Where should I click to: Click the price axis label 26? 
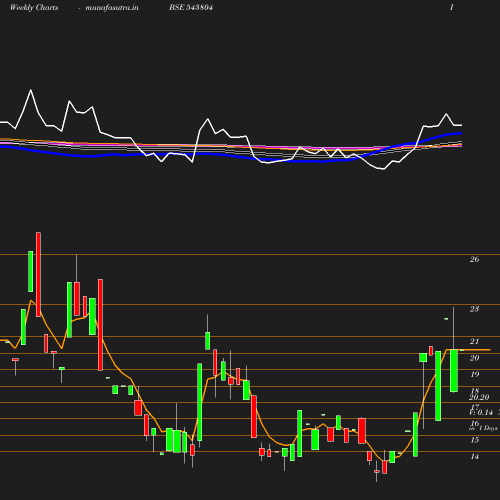click(474, 259)
